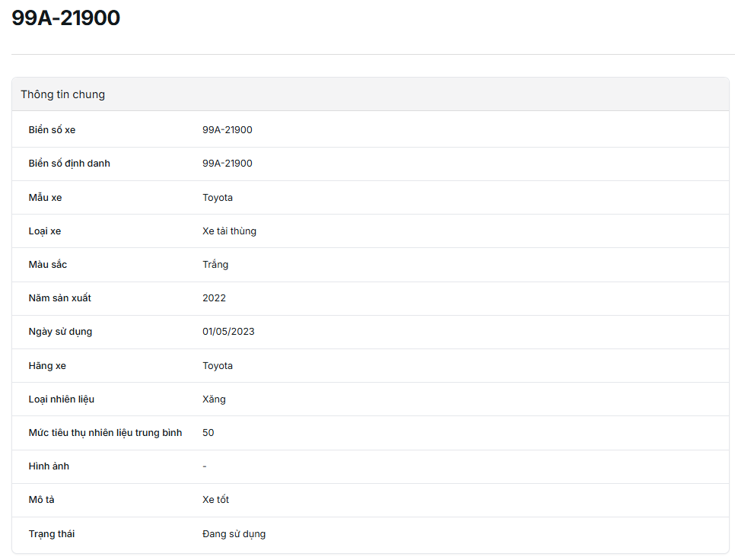Click the Đang sử dụng status value
This screenshot has height=560, width=735.
click(234, 534)
